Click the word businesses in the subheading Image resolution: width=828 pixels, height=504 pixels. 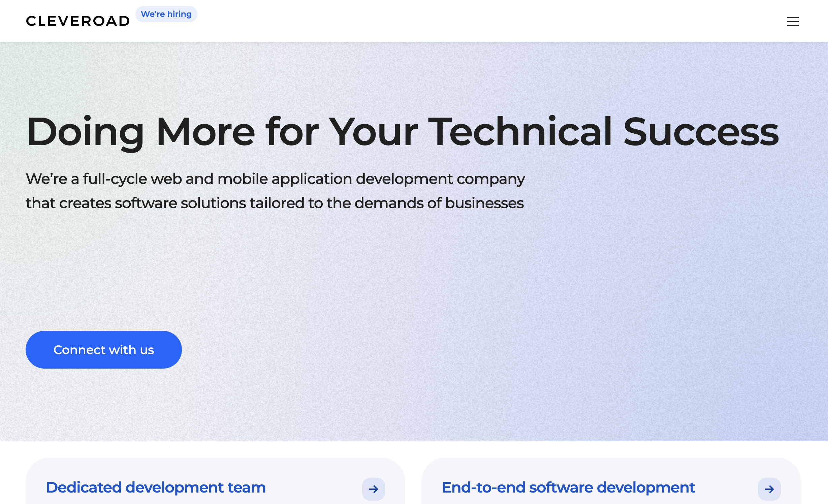click(484, 203)
